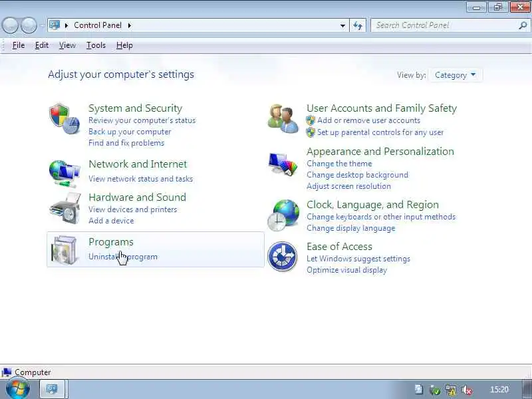
Task: Open the Programs heading link
Action: (111, 242)
